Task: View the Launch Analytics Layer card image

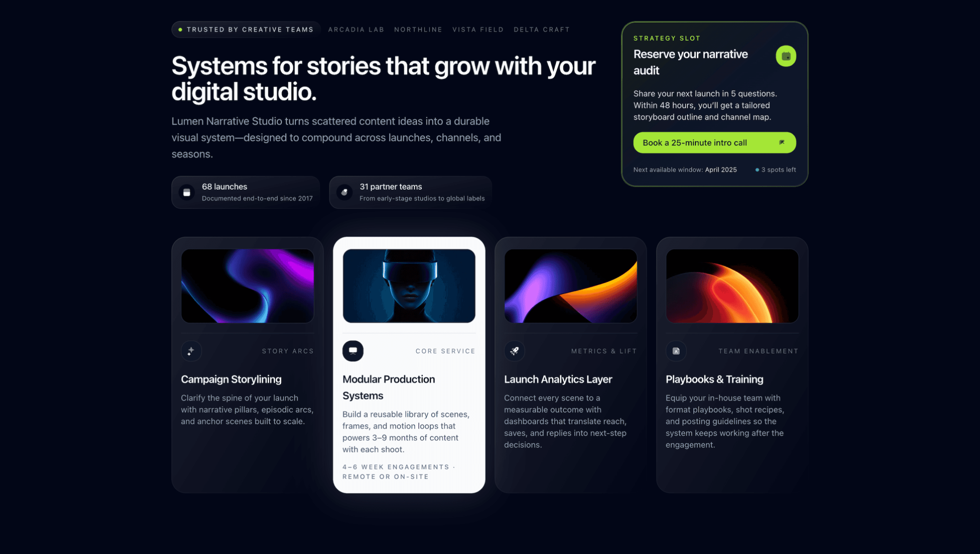Action: click(570, 286)
